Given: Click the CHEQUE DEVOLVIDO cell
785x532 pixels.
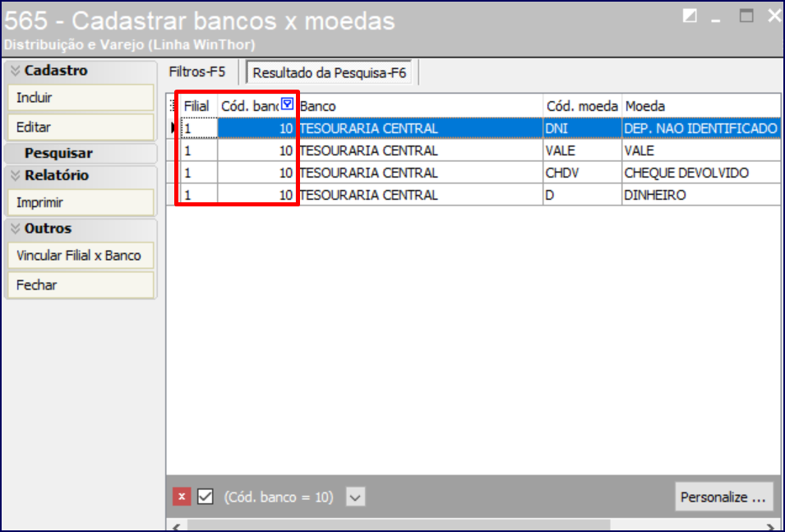Looking at the screenshot, I should click(x=701, y=173).
